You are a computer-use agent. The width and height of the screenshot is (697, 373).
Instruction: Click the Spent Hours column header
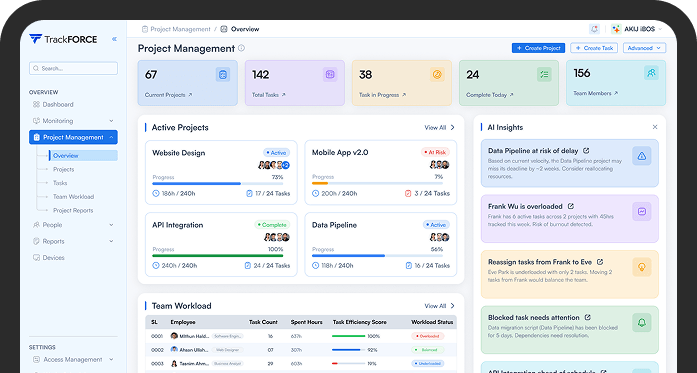click(306, 322)
